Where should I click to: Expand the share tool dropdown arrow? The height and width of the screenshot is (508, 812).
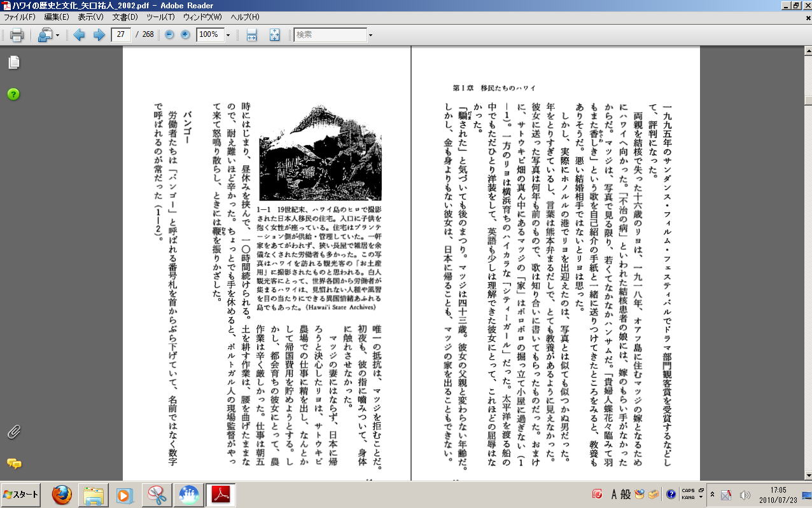pyautogui.click(x=58, y=35)
